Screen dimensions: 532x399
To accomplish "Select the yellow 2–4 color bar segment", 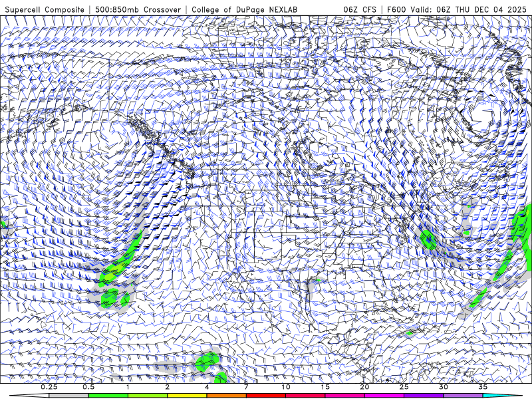I will 187,396.
